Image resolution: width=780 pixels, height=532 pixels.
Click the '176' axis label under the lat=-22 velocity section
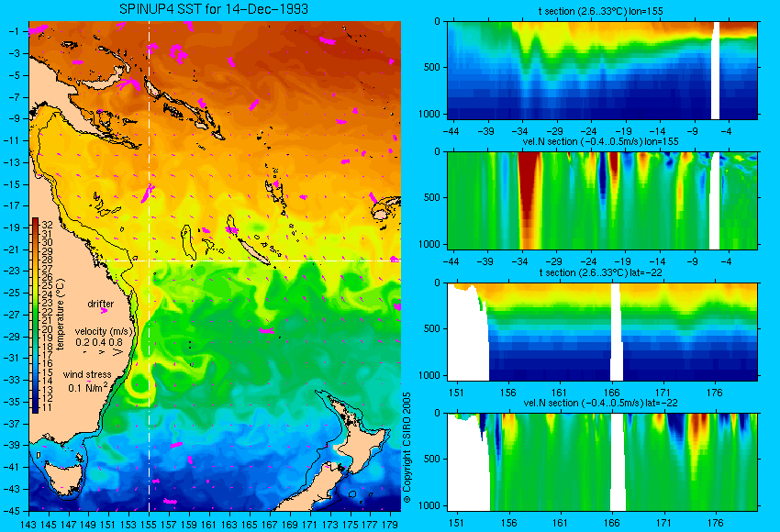click(x=714, y=523)
